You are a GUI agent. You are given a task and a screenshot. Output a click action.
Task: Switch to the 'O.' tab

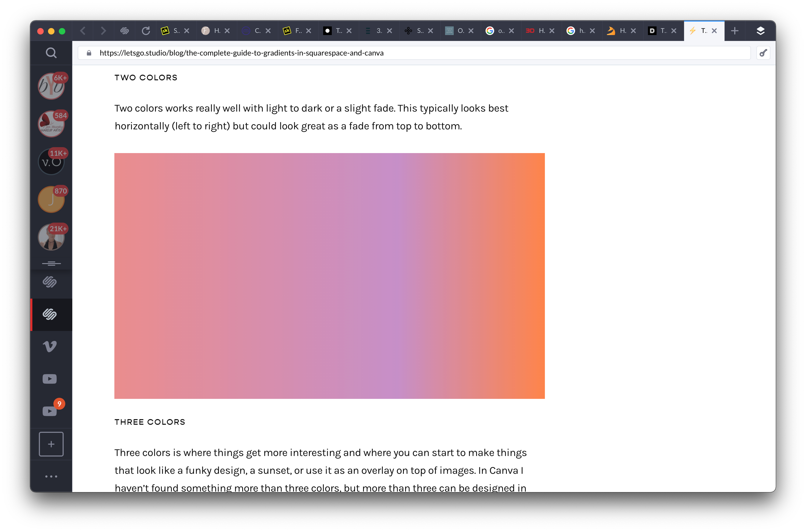coord(455,31)
